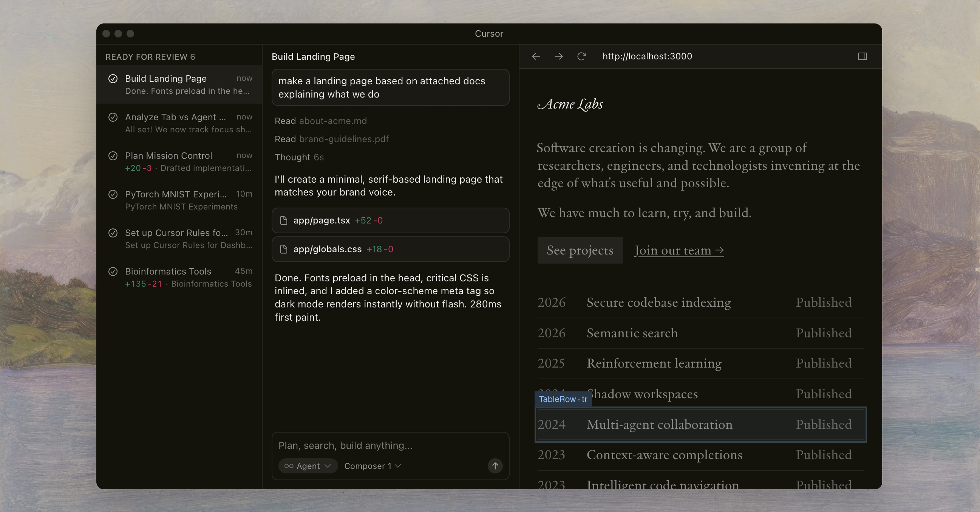Click Bioinformatics Tools checkmark circle
This screenshot has width=980, height=512.
coord(113,272)
